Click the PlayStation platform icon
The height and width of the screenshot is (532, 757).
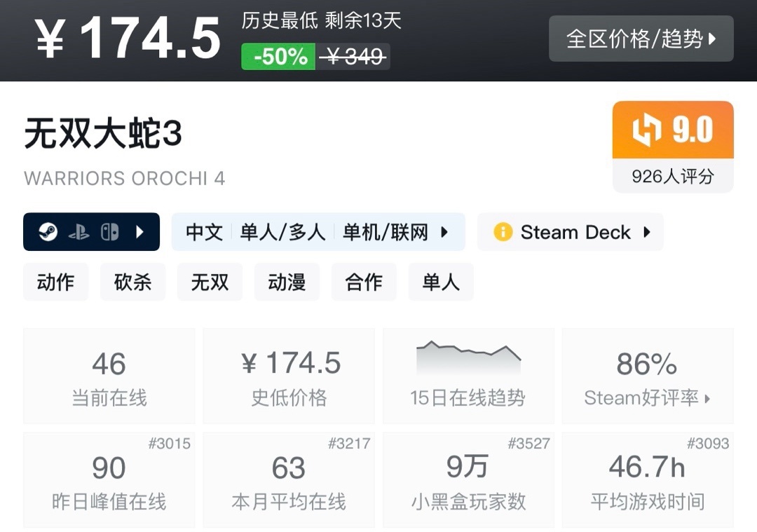coord(79,233)
